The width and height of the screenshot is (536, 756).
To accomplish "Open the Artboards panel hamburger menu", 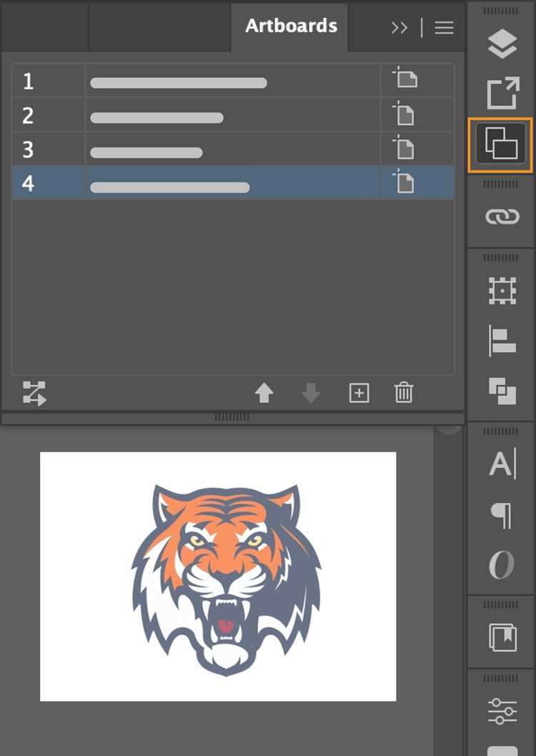I will (x=444, y=27).
